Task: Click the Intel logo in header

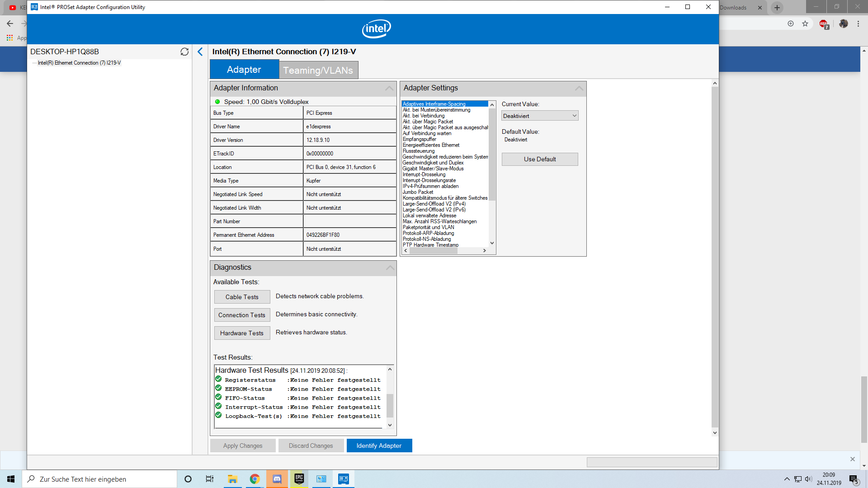Action: coord(376,29)
